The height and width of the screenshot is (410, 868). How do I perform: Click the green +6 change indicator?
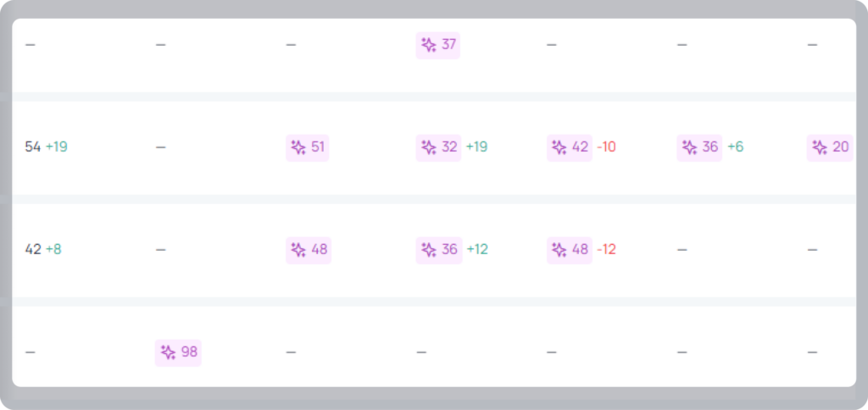(735, 147)
